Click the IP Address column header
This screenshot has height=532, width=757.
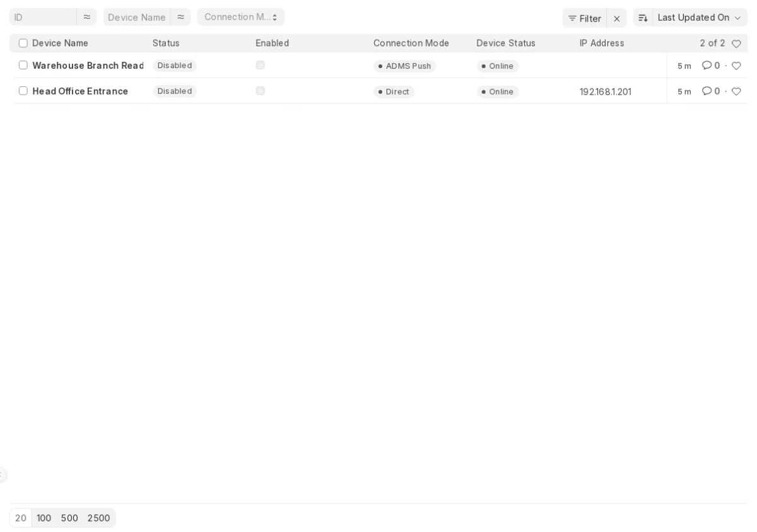602,43
